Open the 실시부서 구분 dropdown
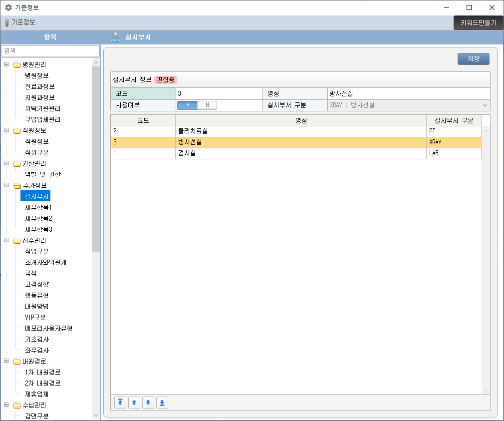504x421 pixels. tap(485, 105)
